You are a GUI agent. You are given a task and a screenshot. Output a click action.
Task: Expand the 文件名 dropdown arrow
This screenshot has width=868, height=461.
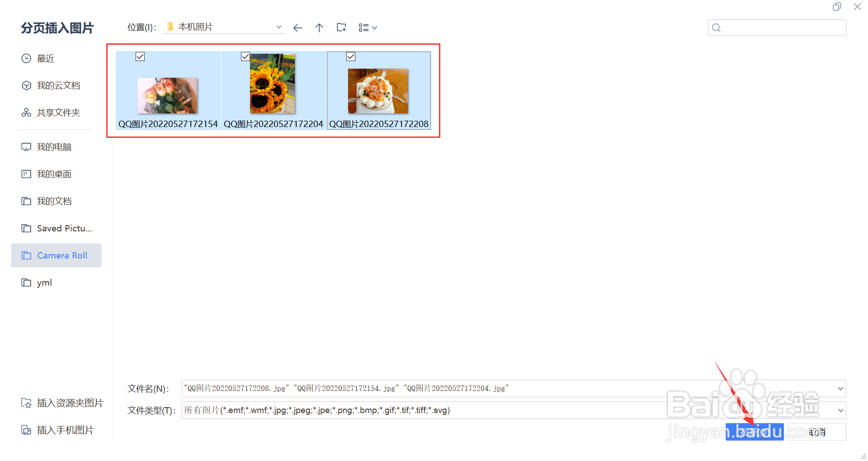coord(840,389)
